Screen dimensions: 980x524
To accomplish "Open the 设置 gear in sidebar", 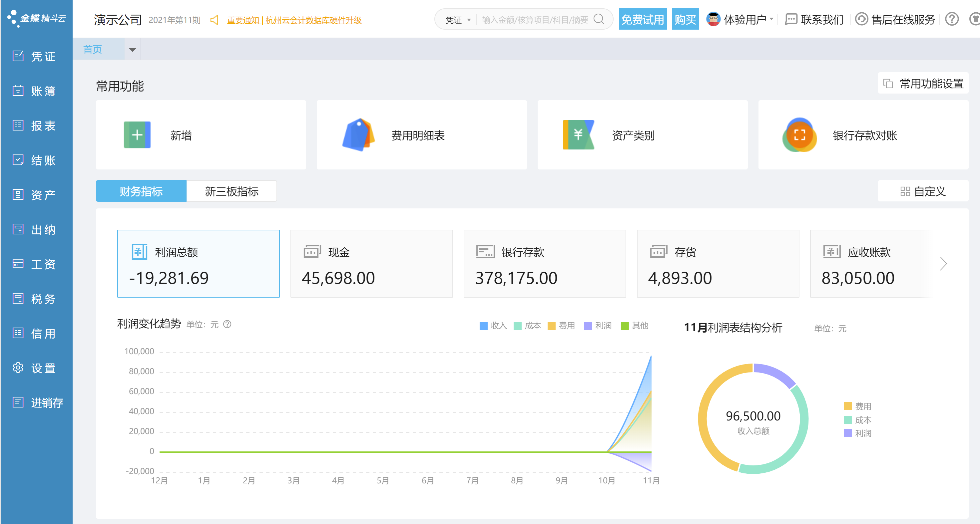I will click(x=18, y=368).
